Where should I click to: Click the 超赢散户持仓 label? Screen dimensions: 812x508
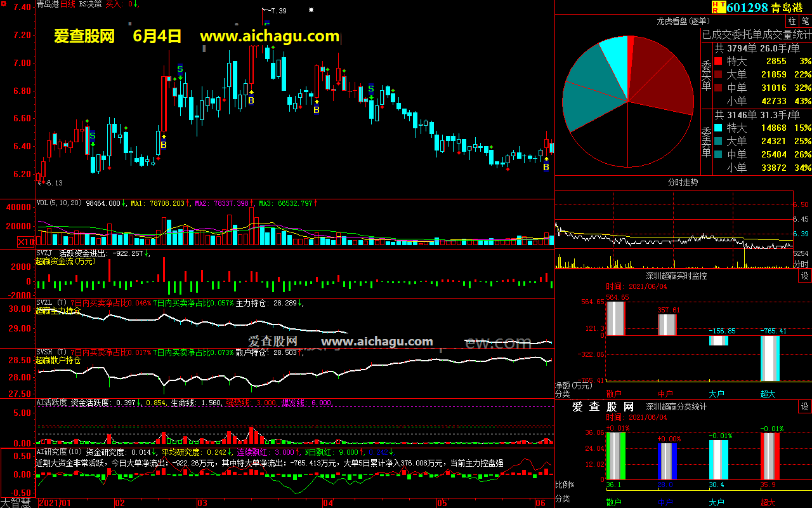(x=58, y=360)
